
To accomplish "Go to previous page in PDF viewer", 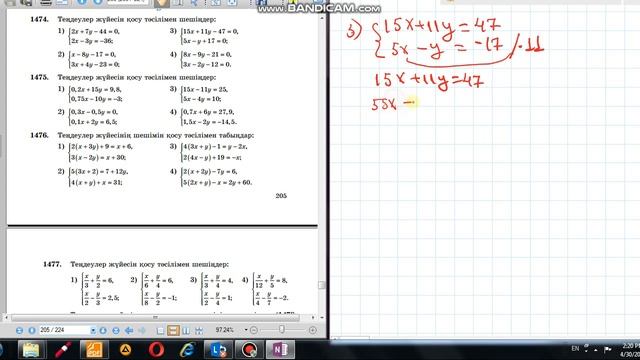I will [x=32, y=330].
